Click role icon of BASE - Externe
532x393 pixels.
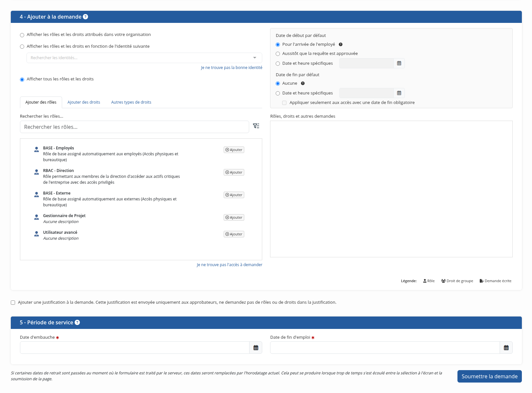(37, 195)
